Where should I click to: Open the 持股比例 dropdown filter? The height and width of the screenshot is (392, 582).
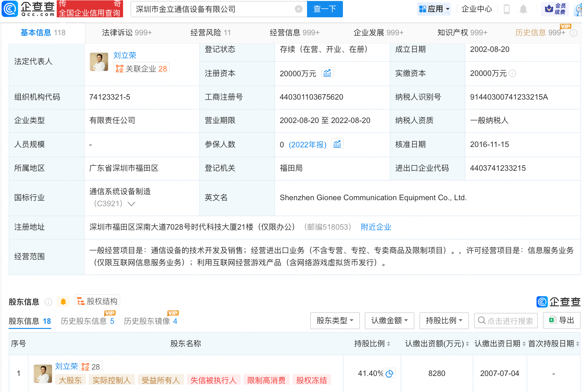444,321
